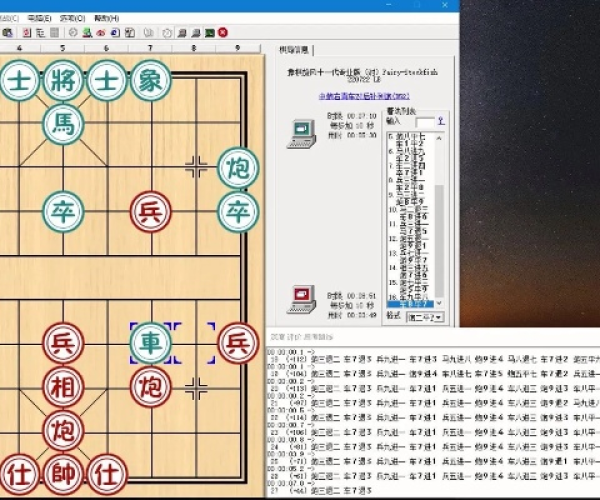Click the green board toolbar icon
Screen dimensions: 600x500
tap(209, 33)
